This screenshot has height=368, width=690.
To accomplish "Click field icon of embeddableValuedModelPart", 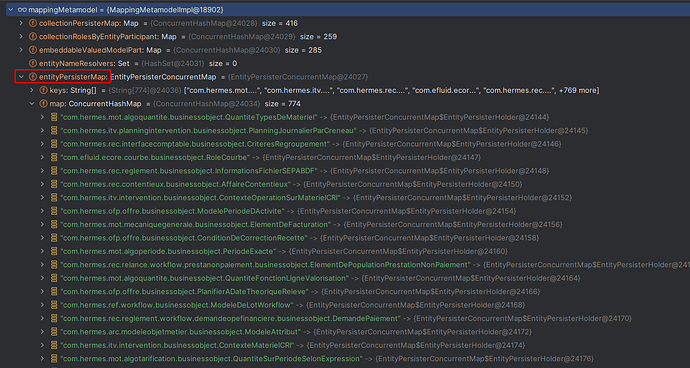I will (x=33, y=50).
